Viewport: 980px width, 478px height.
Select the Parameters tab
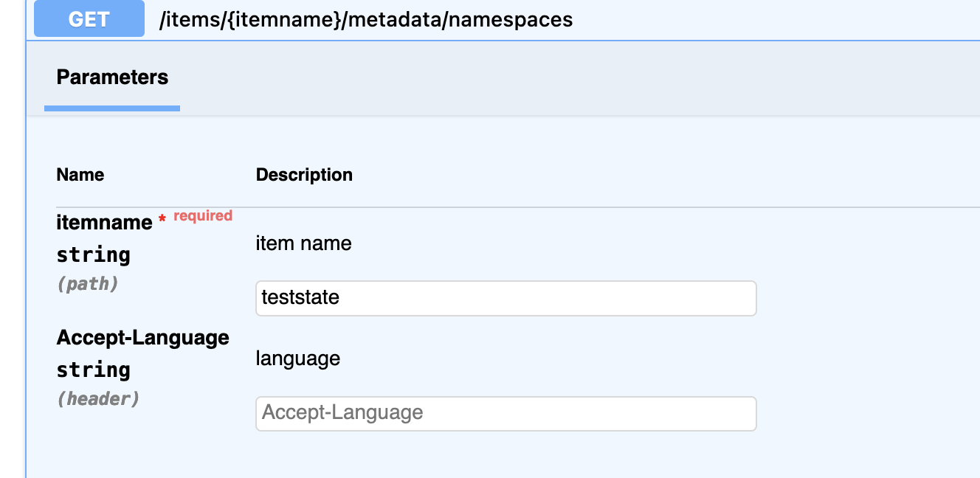(112, 77)
